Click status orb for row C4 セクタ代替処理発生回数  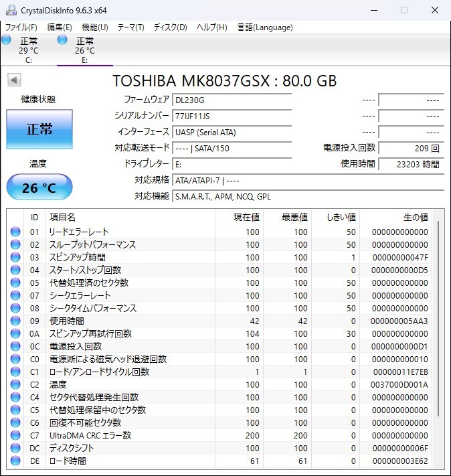[x=15, y=397]
